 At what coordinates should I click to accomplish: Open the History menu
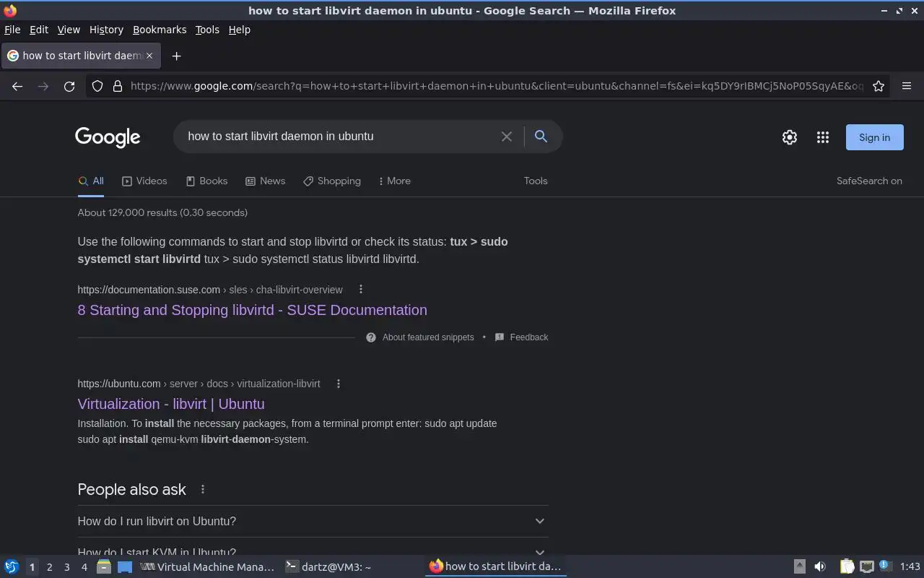tap(106, 30)
